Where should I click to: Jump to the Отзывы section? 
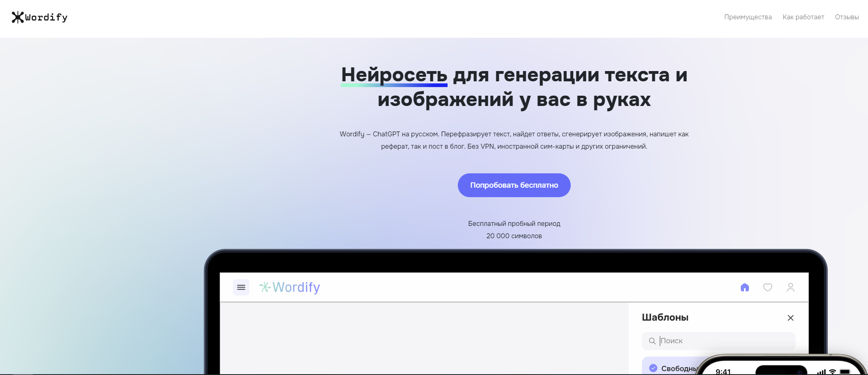[x=847, y=17]
